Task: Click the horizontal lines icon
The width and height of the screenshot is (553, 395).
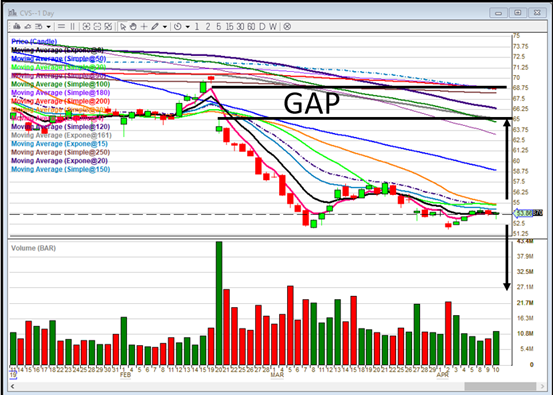Action: pyautogui.click(x=61, y=26)
